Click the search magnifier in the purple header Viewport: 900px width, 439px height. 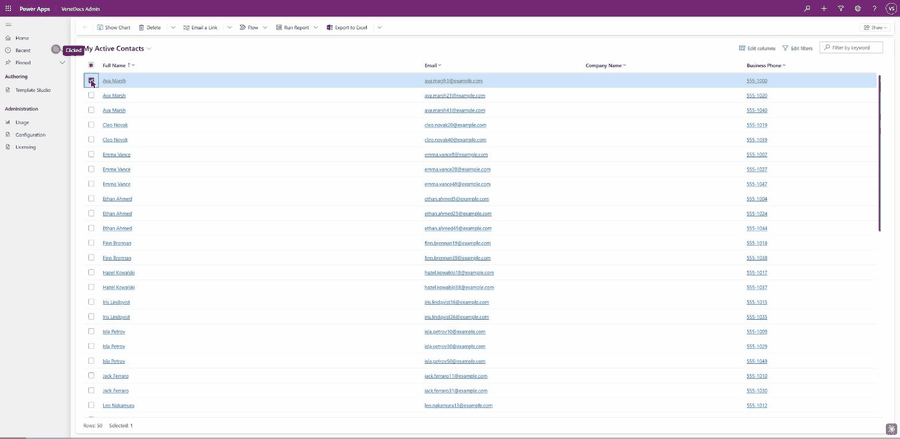click(x=807, y=9)
